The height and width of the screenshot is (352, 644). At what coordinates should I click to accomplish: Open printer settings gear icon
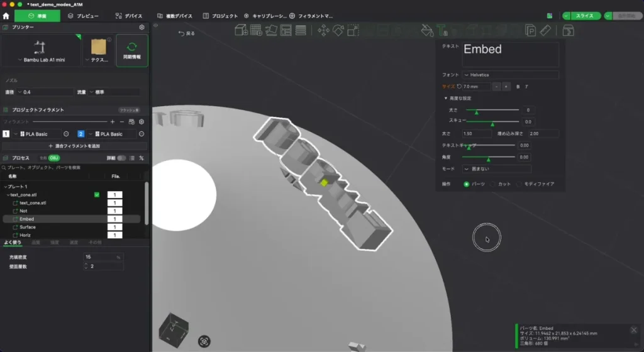pos(142,27)
